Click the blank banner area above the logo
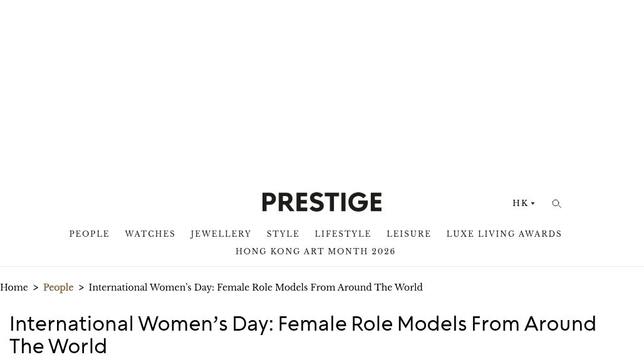The height and width of the screenshot is (362, 644). (322, 88)
